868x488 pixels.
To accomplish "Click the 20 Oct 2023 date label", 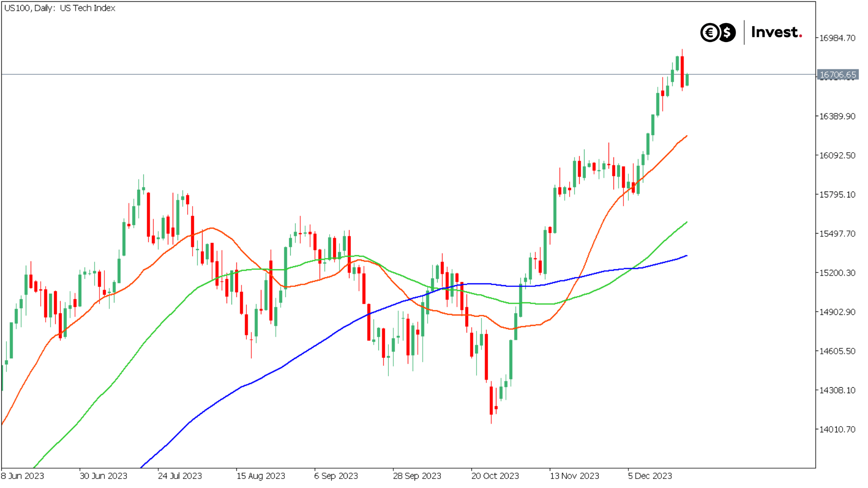I will tap(495, 476).
